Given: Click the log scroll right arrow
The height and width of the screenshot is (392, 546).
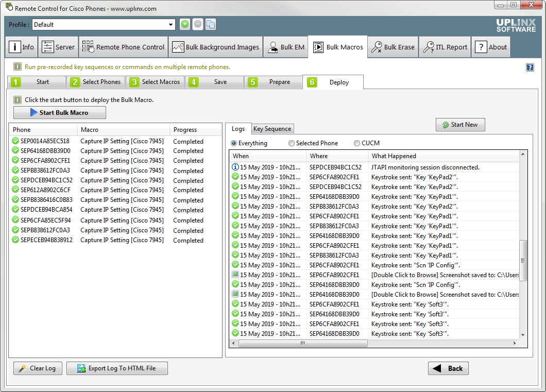Looking at the screenshot, I should click(515, 343).
